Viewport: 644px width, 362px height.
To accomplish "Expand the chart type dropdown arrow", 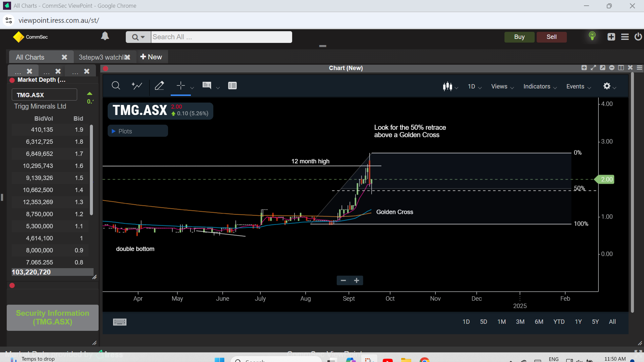I will pos(457,88).
